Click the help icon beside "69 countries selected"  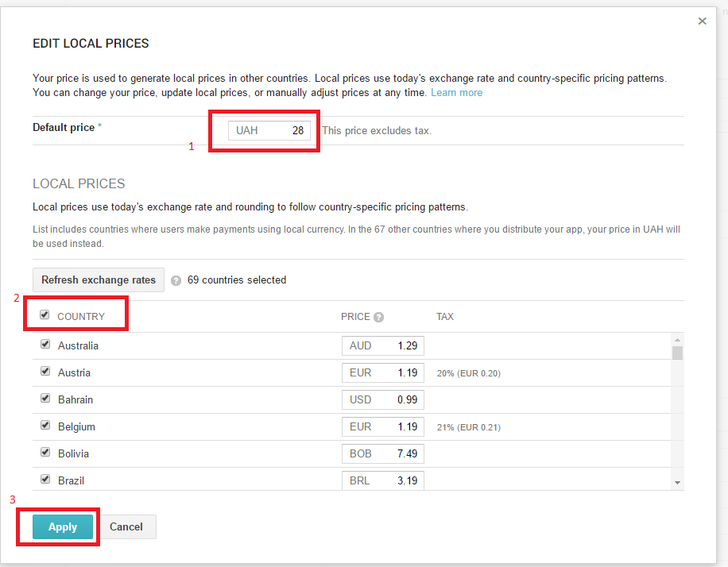click(175, 280)
